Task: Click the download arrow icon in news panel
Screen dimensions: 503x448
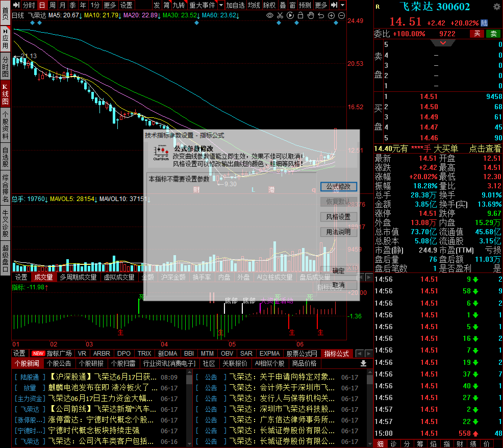Action: [x=363, y=363]
